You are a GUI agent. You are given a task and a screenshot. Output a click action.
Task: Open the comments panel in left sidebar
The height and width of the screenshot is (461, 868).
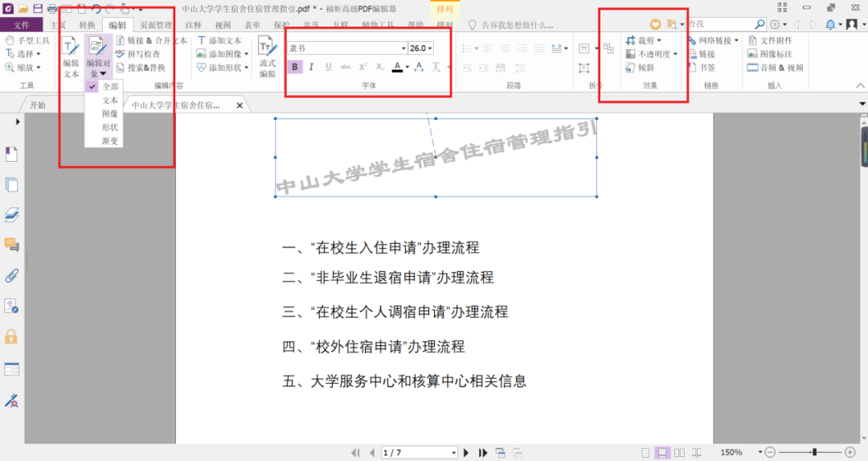[x=11, y=245]
